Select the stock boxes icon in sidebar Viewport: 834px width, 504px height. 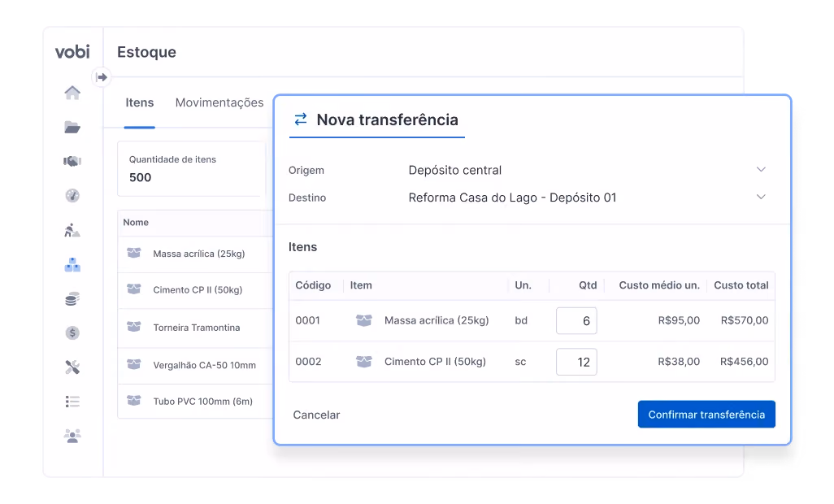click(x=72, y=265)
